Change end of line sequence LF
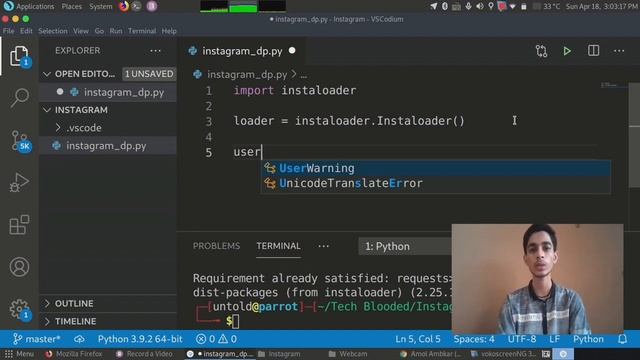 coord(554,339)
